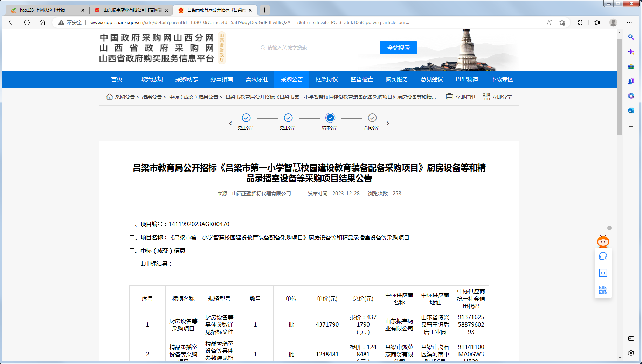Screen dimensions: 642x364
Task: Open 监督检查 navigation item
Action: tap(362, 79)
